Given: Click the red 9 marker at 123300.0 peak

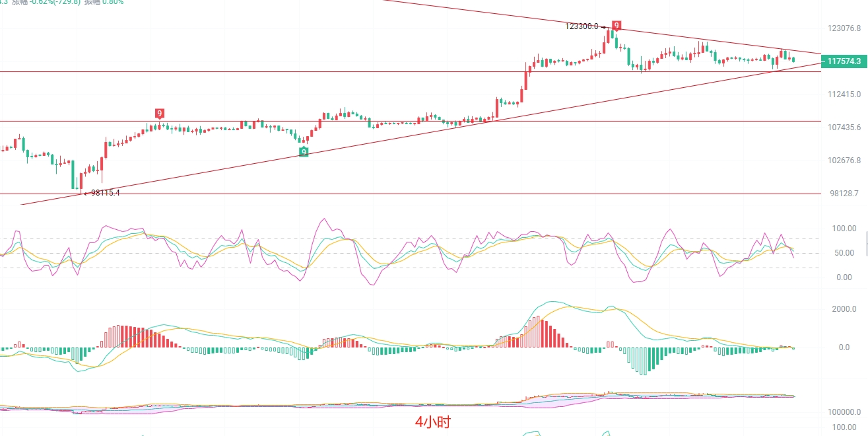Looking at the screenshot, I should click(x=616, y=26).
